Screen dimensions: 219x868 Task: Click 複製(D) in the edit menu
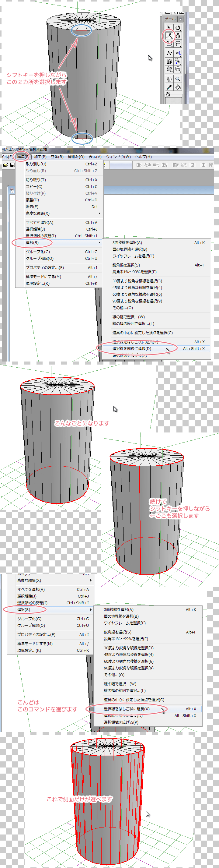click(32, 200)
